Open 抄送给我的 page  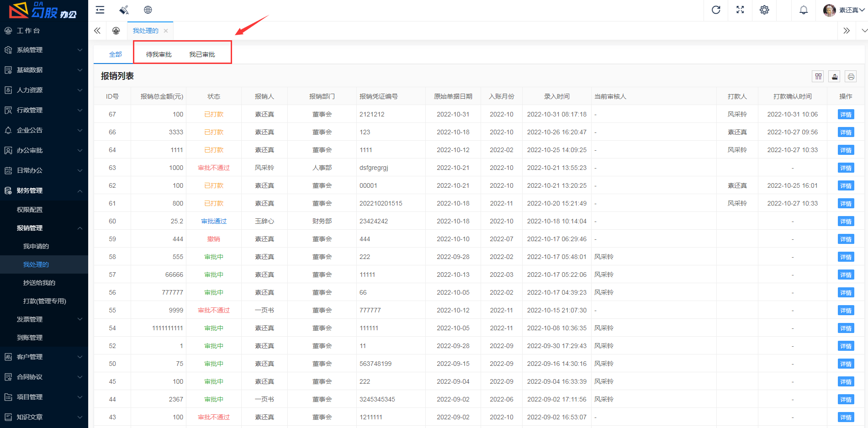44,283
